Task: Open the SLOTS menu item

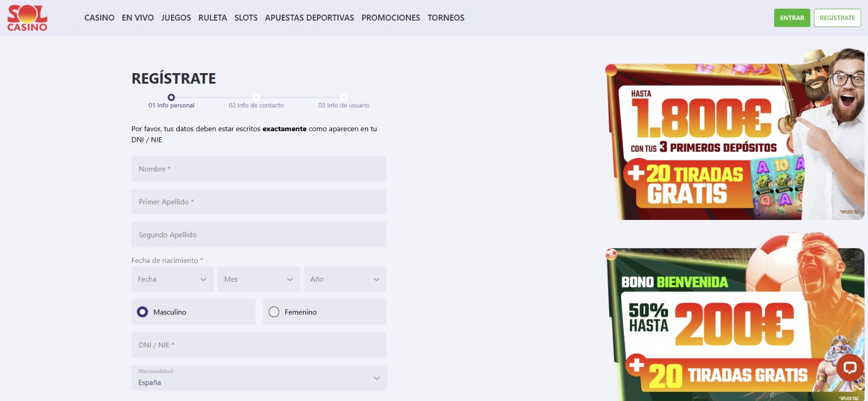Action: pos(246,18)
